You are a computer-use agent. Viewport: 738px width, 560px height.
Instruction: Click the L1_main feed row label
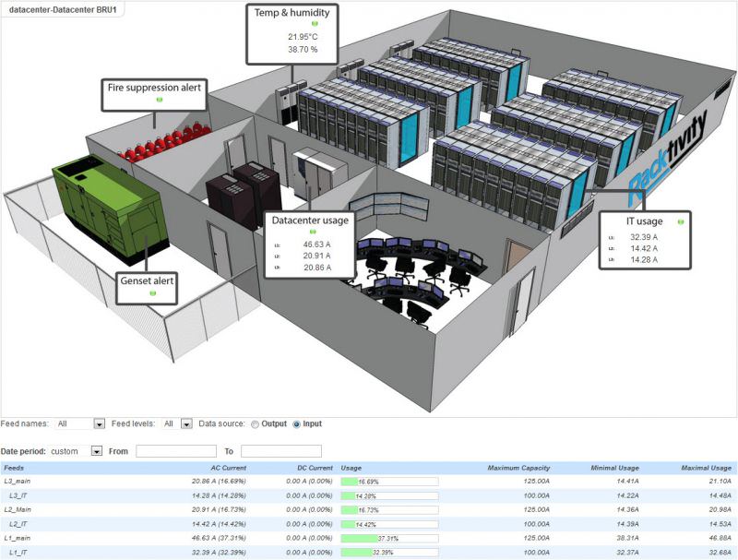19,537
